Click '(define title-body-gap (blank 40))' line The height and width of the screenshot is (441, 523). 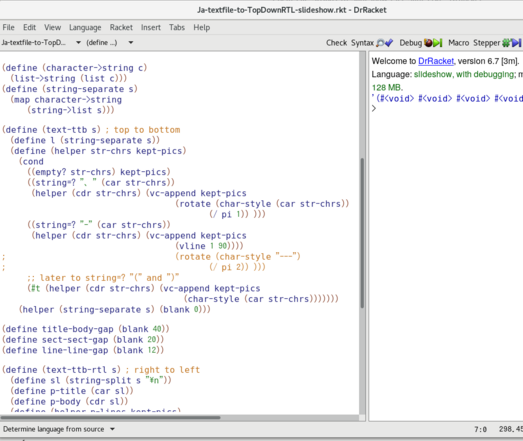(x=86, y=329)
